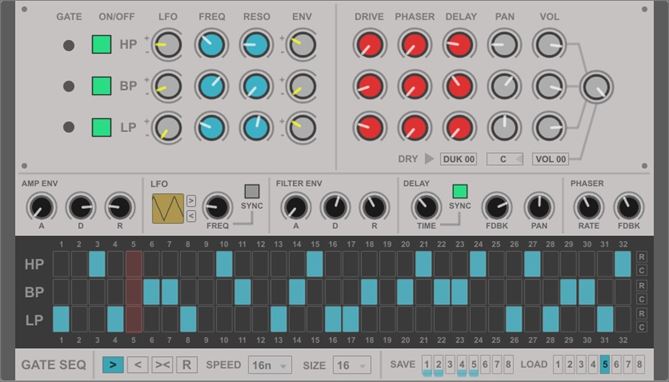Image resolution: width=669 pixels, height=382 pixels.
Task: Click the AMP ENV attack A knob
Action: 41,207
